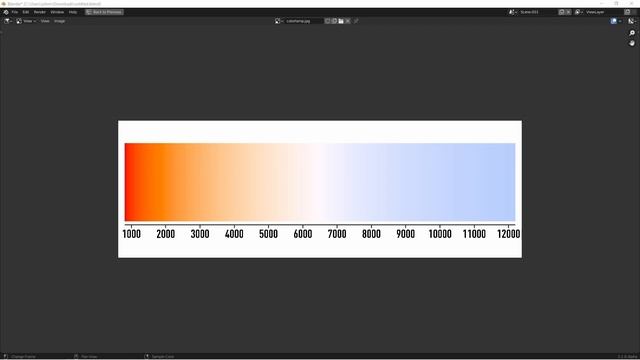The image size is (640, 360).
Task: Click the zoom magnifier gizmo
Action: pos(632,33)
